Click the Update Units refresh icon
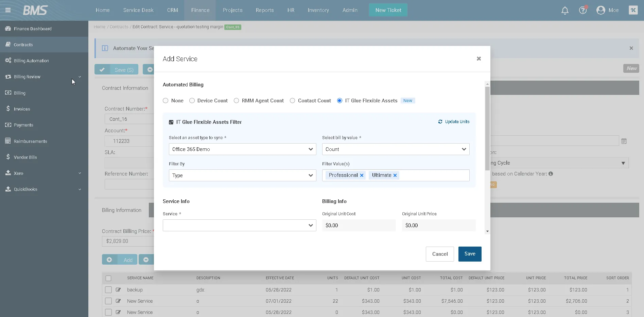The width and height of the screenshot is (644, 317). (x=440, y=122)
